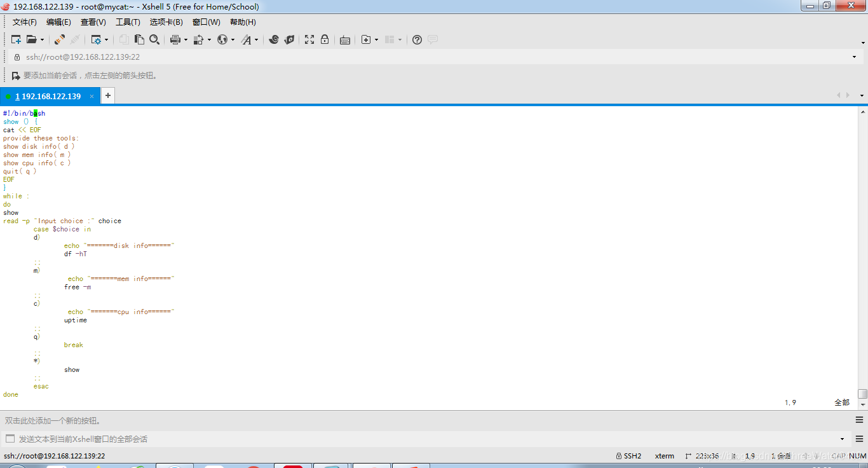Image resolution: width=868 pixels, height=468 pixels.
Task: Click the compose bar text input
Action: (426, 439)
